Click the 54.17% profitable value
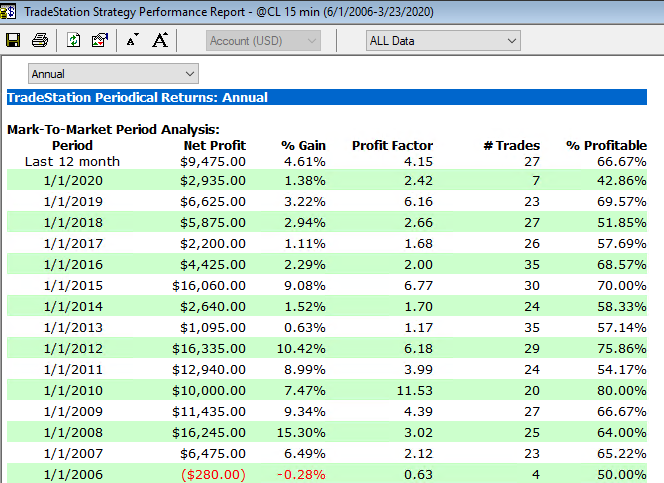The image size is (664, 483). tap(622, 370)
